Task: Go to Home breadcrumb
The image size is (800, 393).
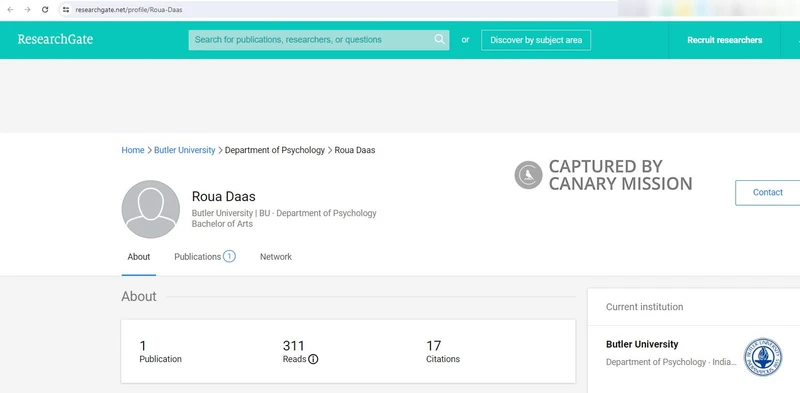Action: click(x=133, y=150)
